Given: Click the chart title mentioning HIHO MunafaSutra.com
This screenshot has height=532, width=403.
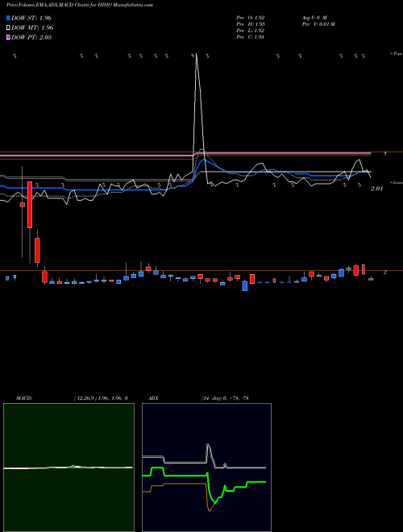Looking at the screenshot, I should (80, 5).
